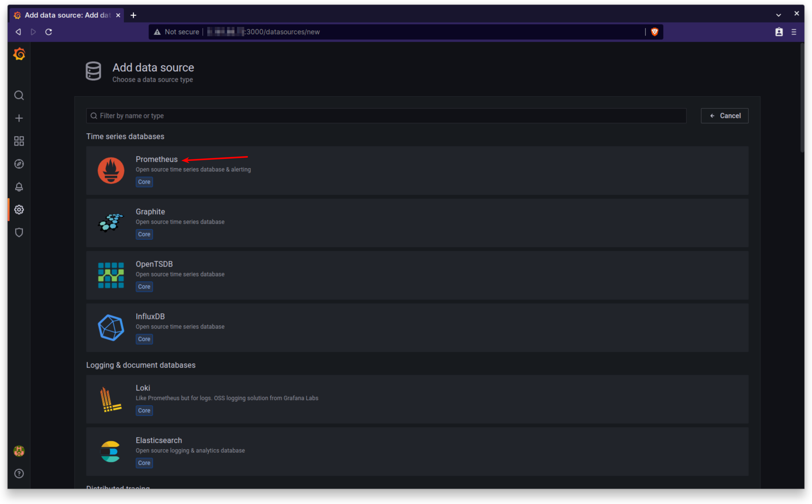Click the Create plus icon in sidebar
The height and width of the screenshot is (504, 812).
tap(19, 118)
